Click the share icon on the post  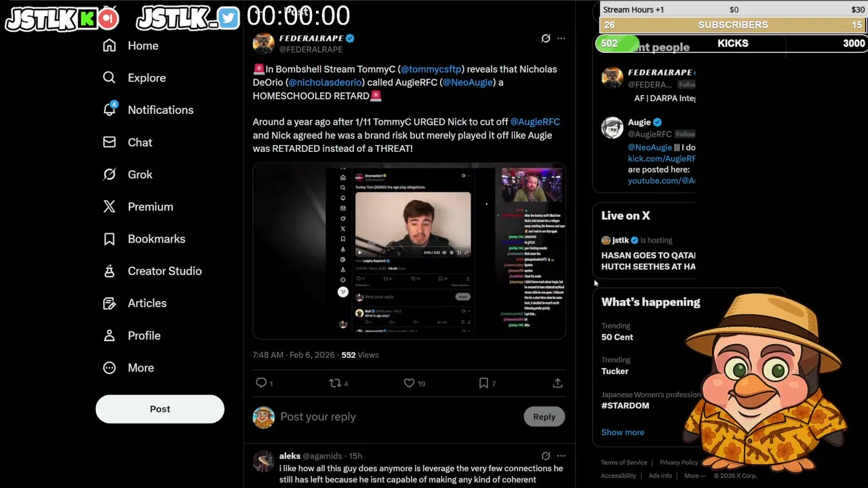[x=557, y=383]
